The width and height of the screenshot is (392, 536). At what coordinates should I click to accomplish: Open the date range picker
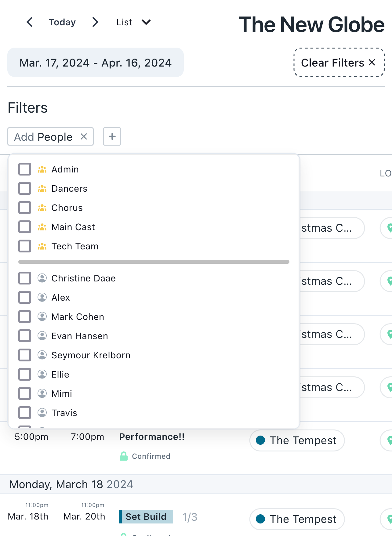click(96, 63)
